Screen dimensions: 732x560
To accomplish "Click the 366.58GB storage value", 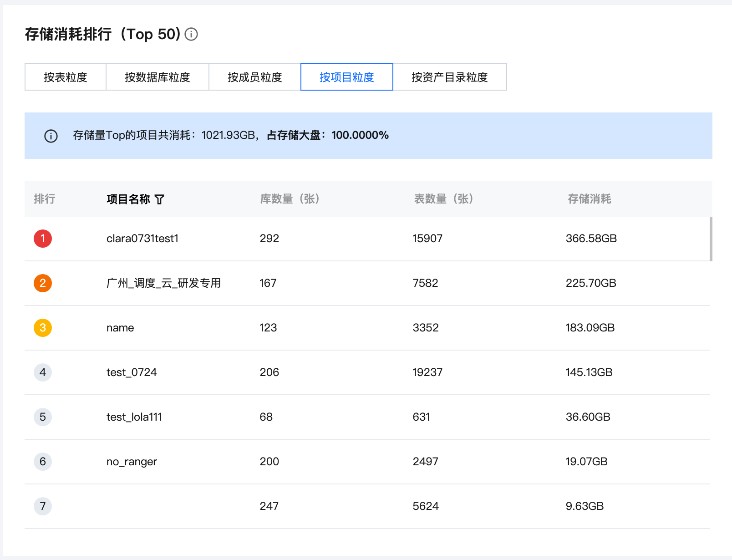I will pos(591,239).
